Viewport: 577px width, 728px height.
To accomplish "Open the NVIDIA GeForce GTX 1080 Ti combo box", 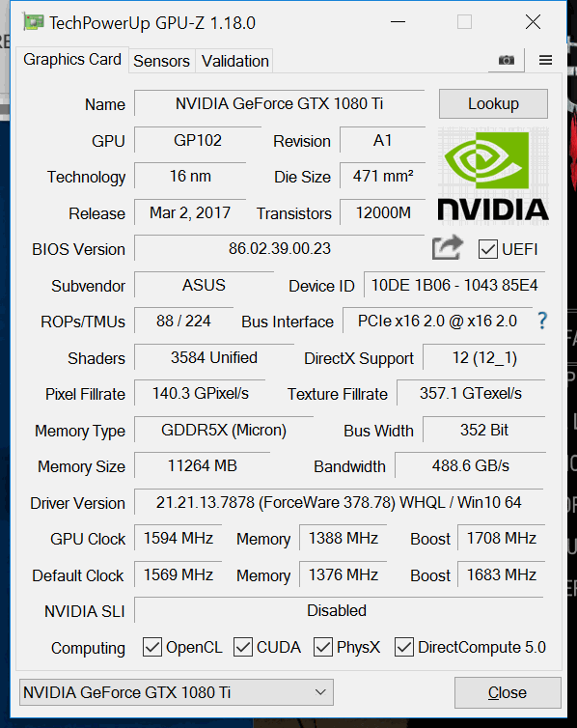I will click(177, 692).
